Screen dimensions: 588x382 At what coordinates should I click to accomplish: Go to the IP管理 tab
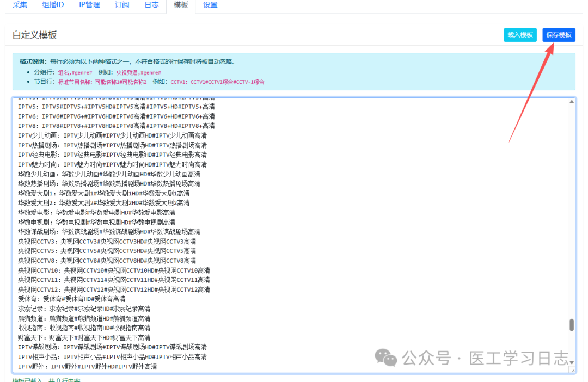(89, 5)
